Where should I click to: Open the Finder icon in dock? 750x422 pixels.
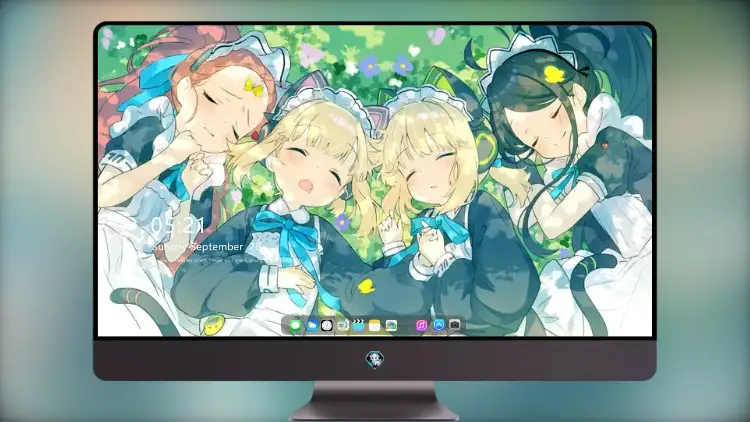click(x=343, y=325)
